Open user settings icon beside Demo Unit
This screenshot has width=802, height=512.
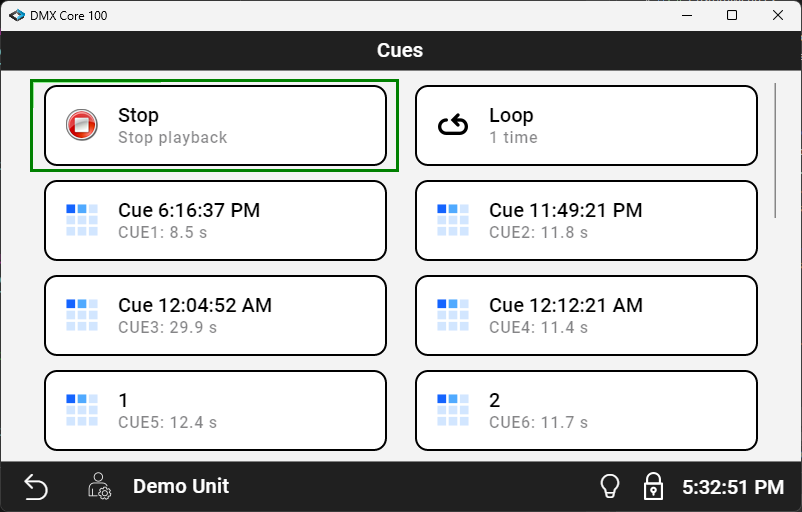pos(99,487)
